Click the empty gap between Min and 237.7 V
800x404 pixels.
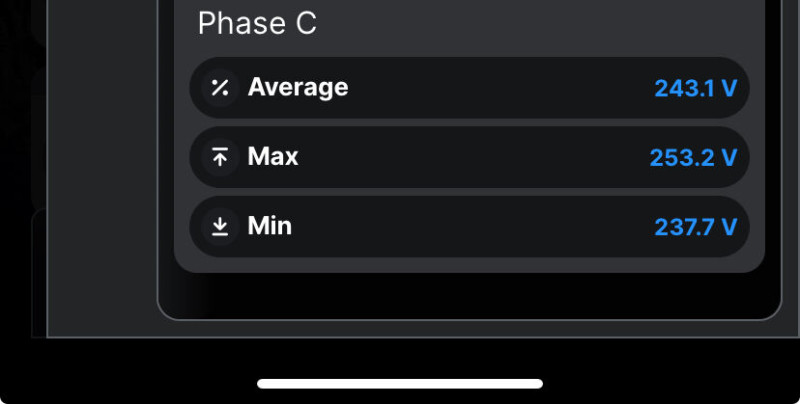pyautogui.click(x=470, y=226)
